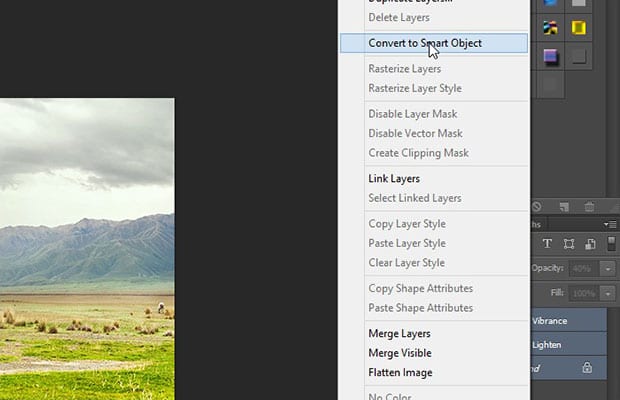This screenshot has height=400, width=620.
Task: Open the Opacity dropdown arrow
Action: [x=608, y=269]
